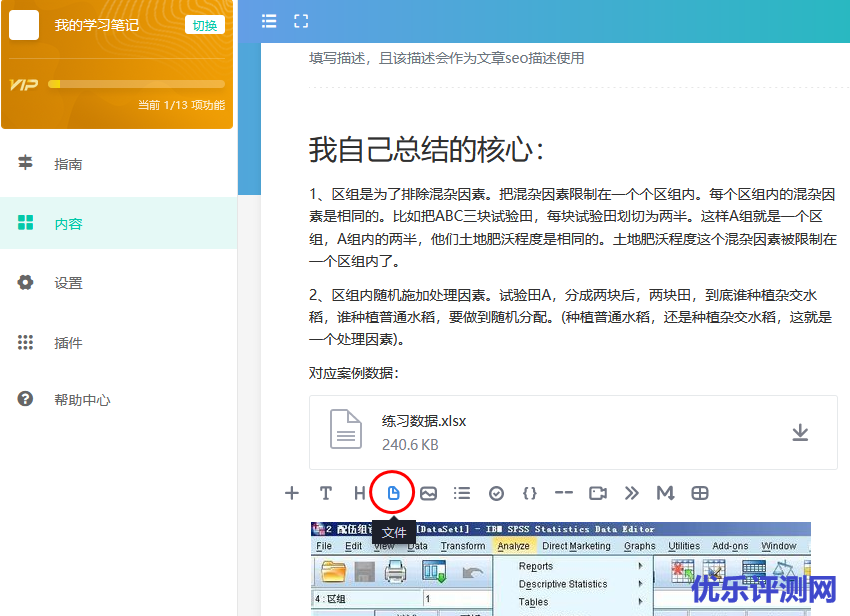
Task: Insert a video block from toolbar
Action: [598, 493]
